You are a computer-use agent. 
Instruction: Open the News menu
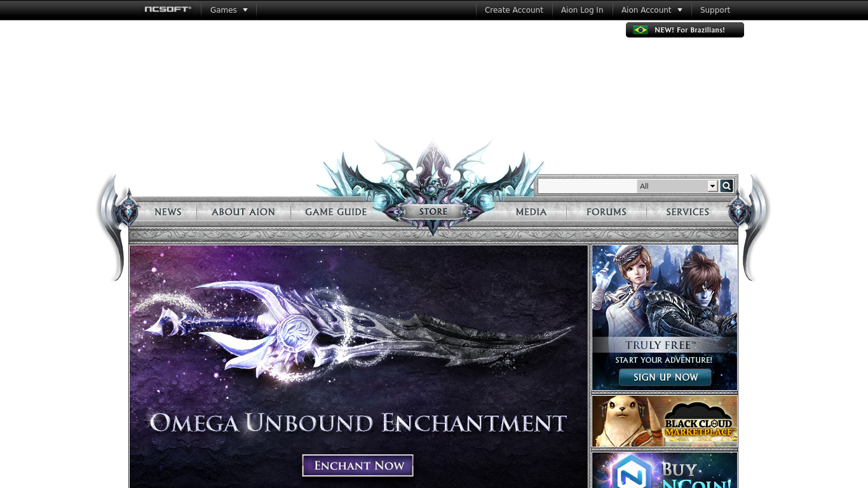click(168, 212)
